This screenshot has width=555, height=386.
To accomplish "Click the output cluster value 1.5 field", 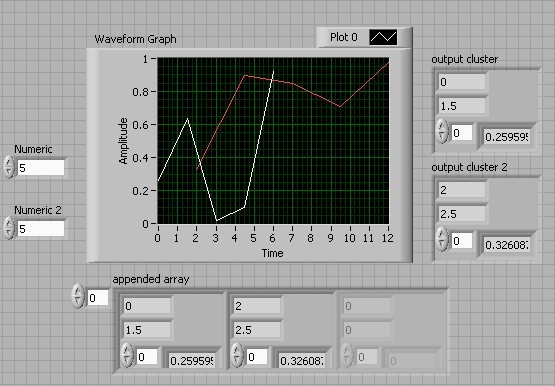I will click(462, 106).
